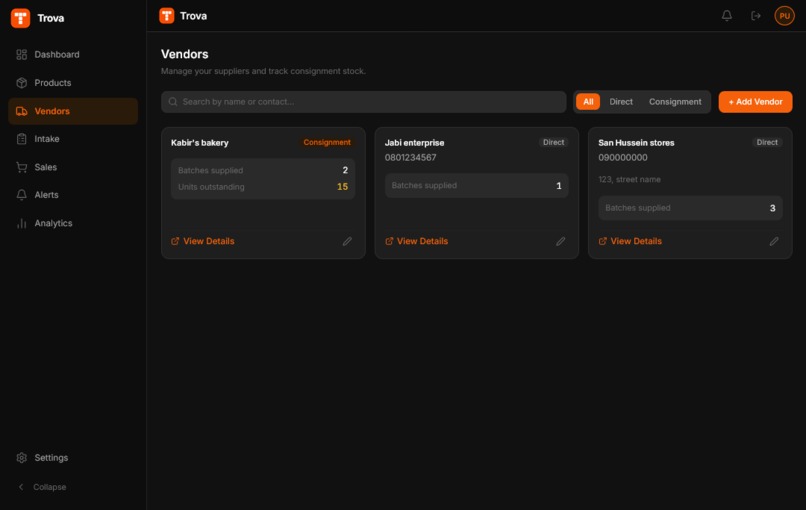Click the search magnifier icon
This screenshot has height=510, width=806.
173,102
